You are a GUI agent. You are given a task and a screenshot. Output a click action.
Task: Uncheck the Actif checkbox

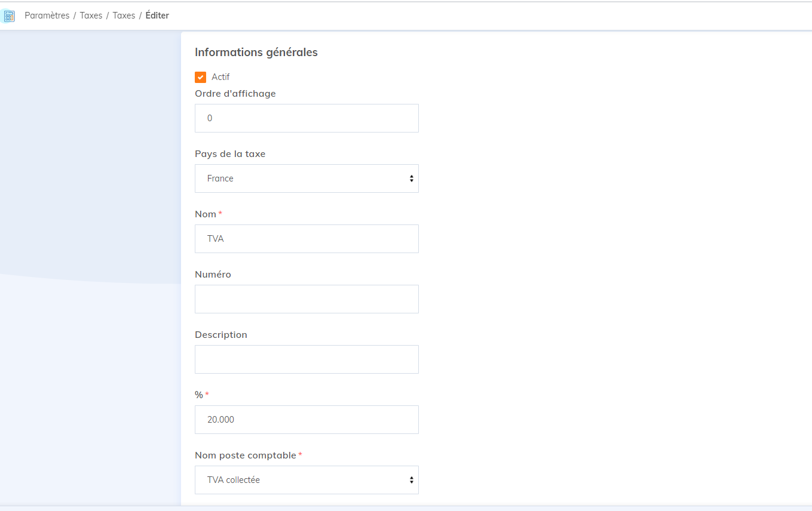click(201, 77)
